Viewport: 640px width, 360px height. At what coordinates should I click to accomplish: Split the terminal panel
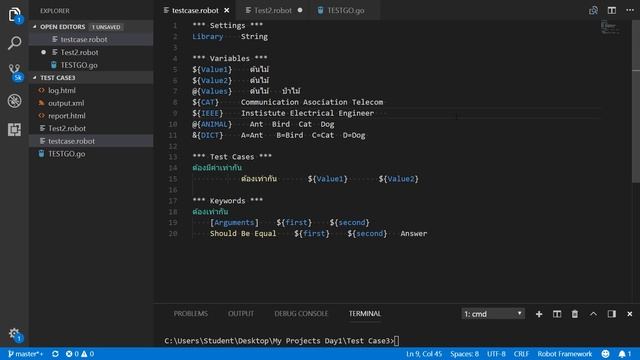point(557,314)
